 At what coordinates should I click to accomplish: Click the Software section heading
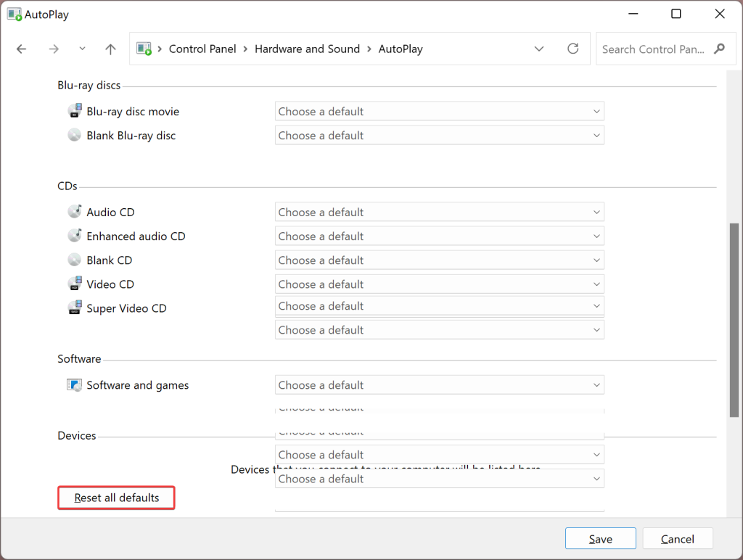coord(79,358)
